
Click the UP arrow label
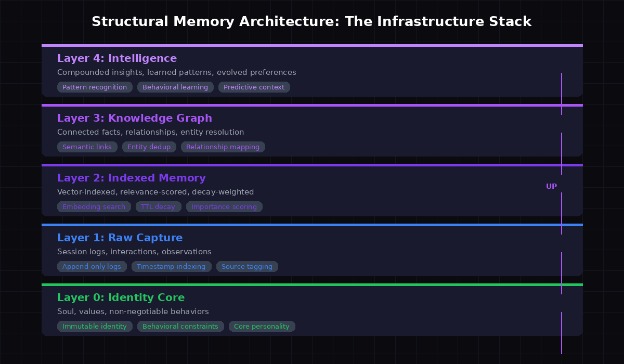coord(551,186)
